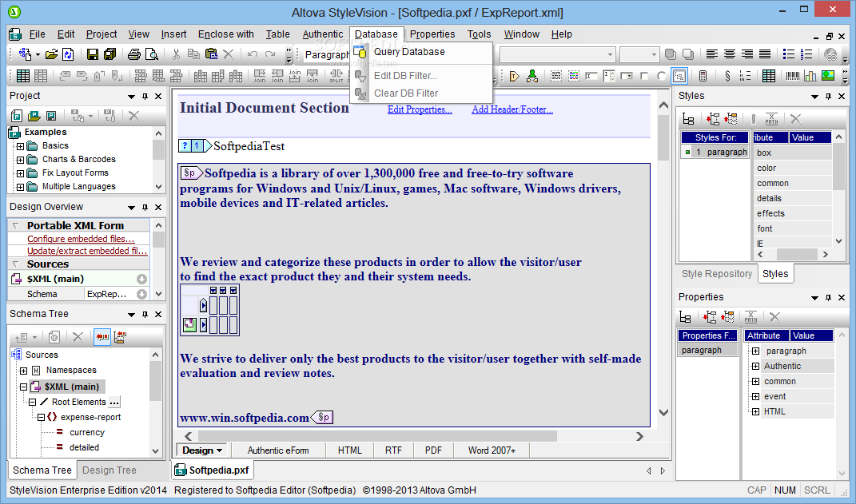Click the round arrow button next to $XML (main)
856x504 pixels.
click(x=142, y=280)
